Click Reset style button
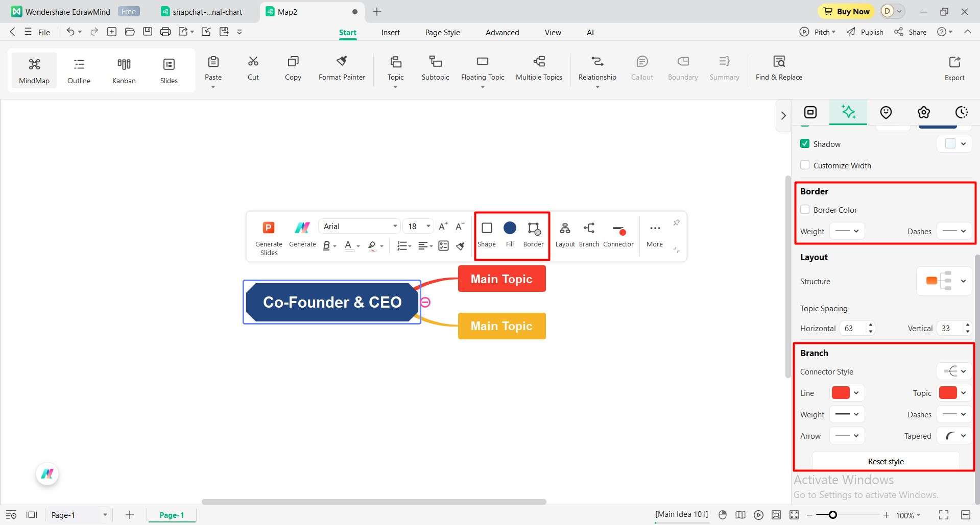Screen dimensions: 980x525 [886, 461]
